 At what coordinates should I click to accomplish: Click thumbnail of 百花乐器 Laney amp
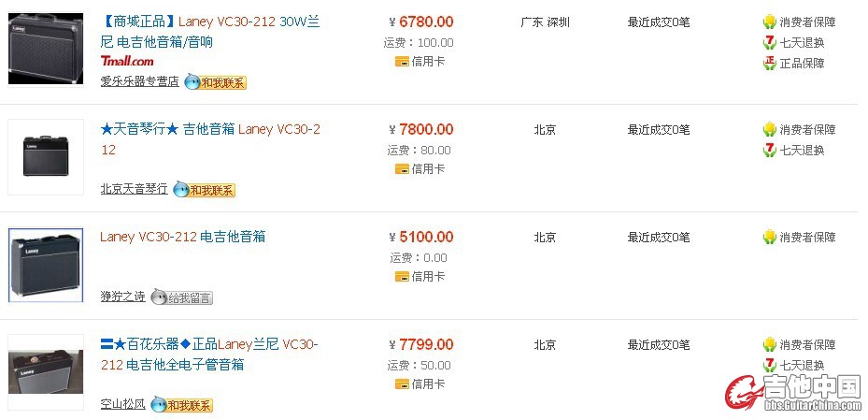pos(45,371)
